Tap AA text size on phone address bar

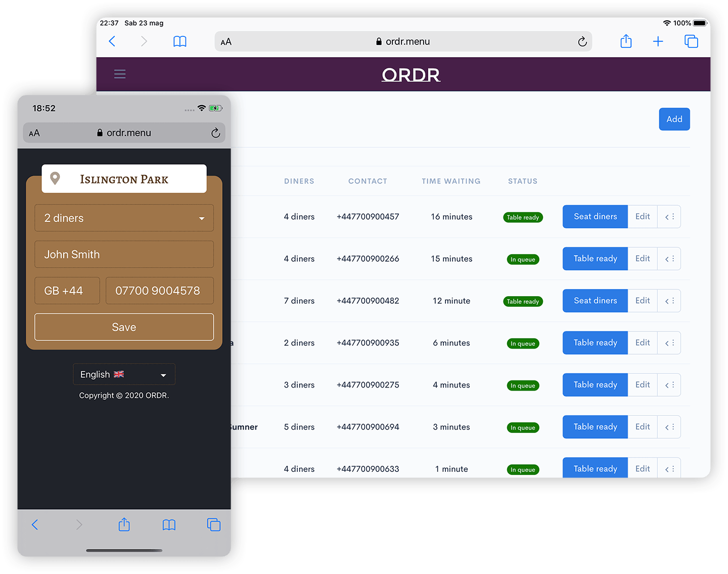pos(34,133)
